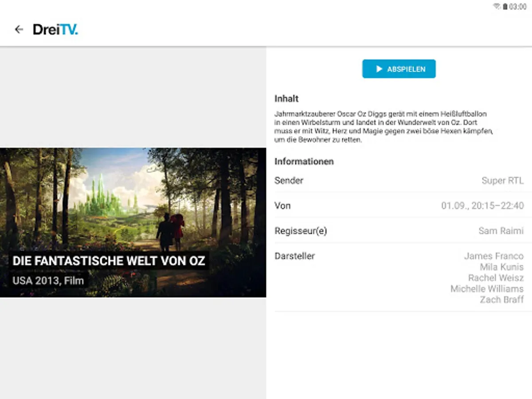
Task: Tap the Von label
Action: coord(282,206)
